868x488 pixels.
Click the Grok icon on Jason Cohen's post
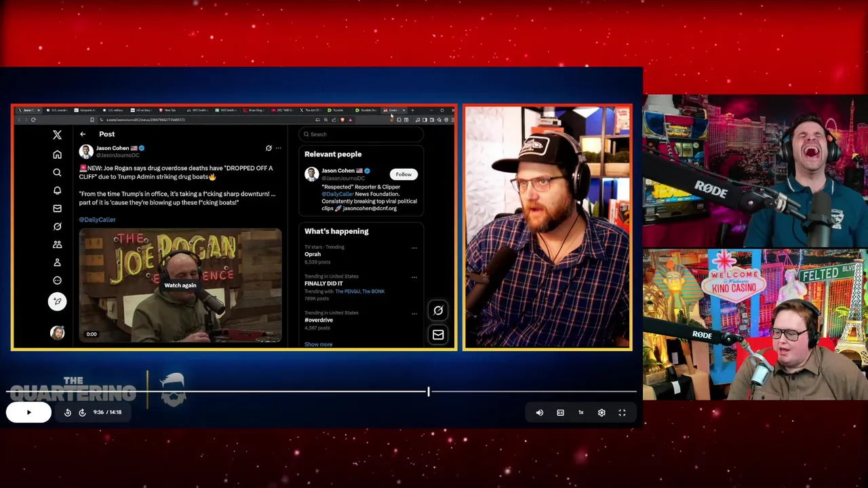[x=269, y=148]
